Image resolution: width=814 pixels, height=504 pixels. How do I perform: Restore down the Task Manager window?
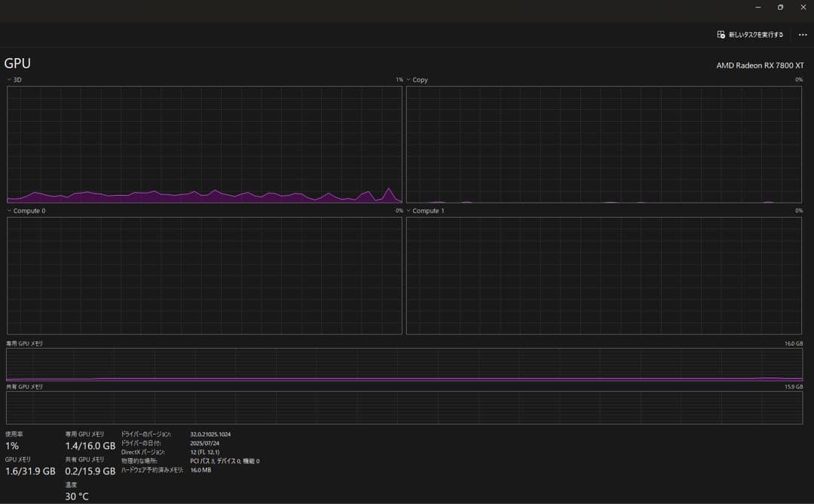[x=780, y=8]
